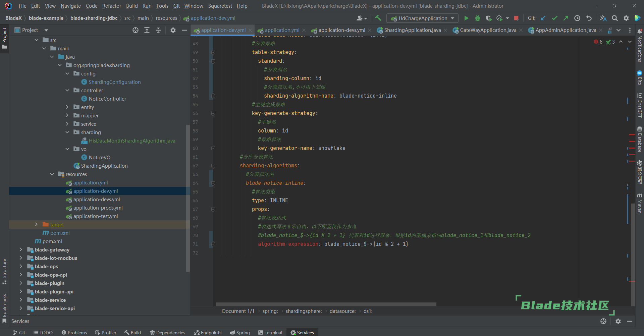Open the Maven tool window

[640, 203]
